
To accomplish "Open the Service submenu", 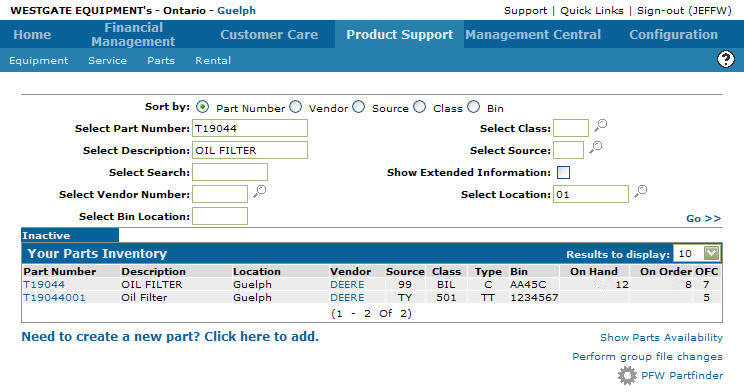I will tap(107, 61).
